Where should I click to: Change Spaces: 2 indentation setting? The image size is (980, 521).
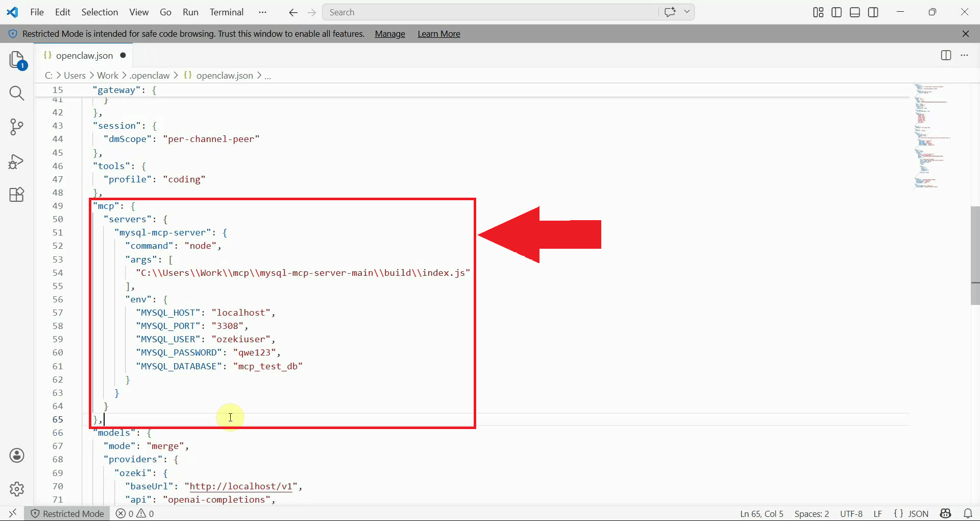coord(812,513)
